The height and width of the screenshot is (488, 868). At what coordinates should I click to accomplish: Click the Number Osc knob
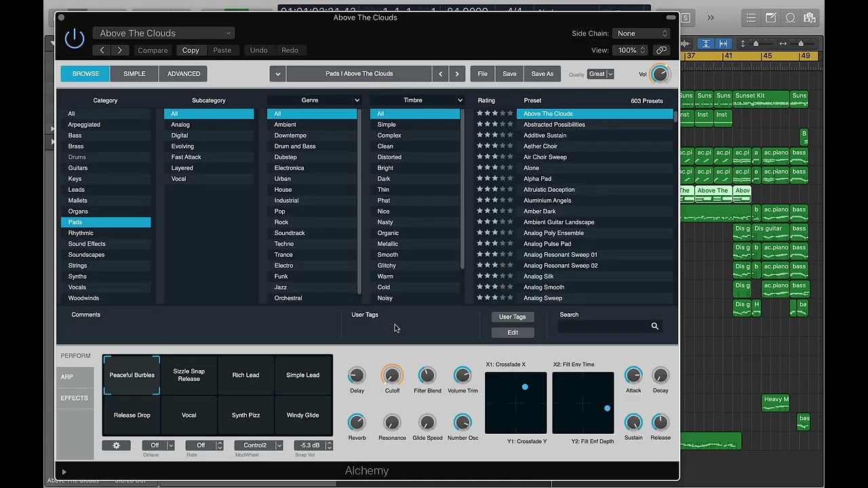coord(462,423)
